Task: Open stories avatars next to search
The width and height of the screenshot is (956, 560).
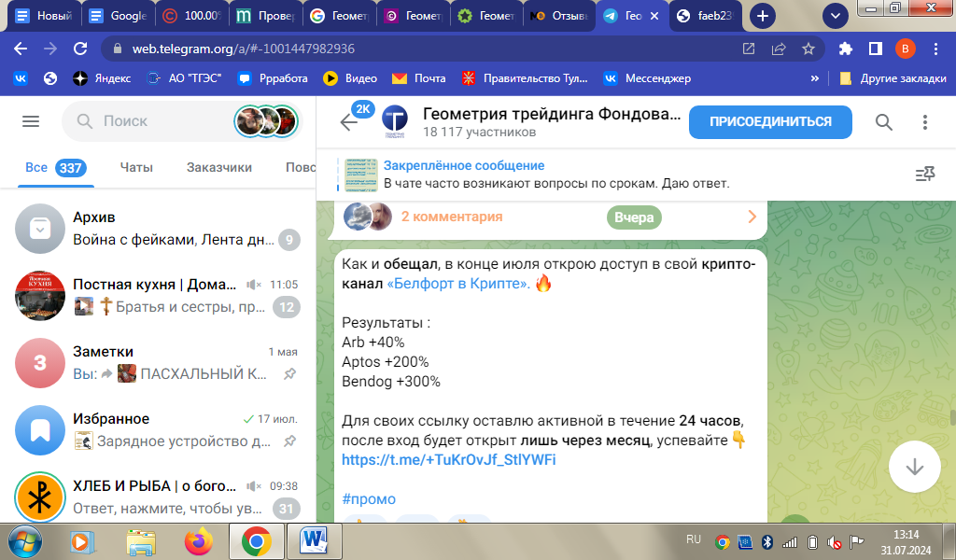Action: coord(266,121)
